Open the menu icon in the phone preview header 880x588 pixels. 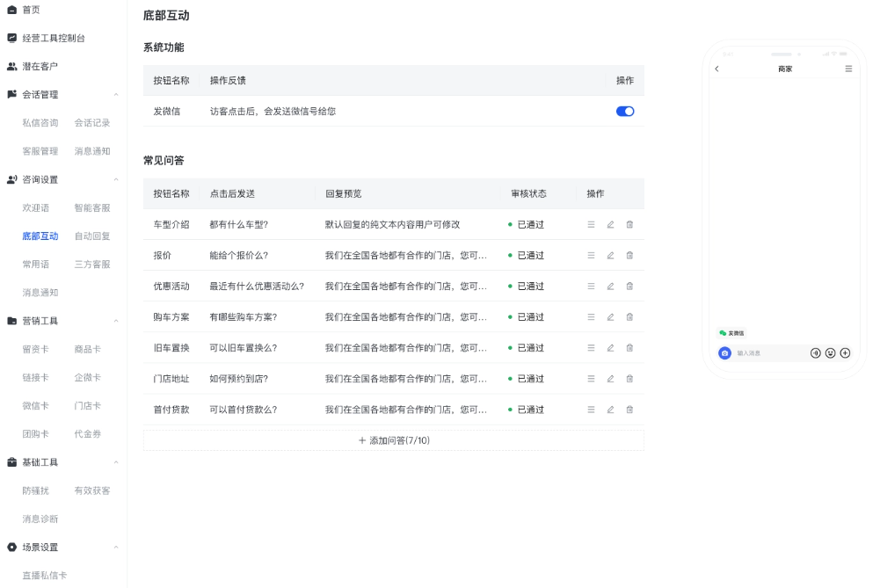point(847,68)
